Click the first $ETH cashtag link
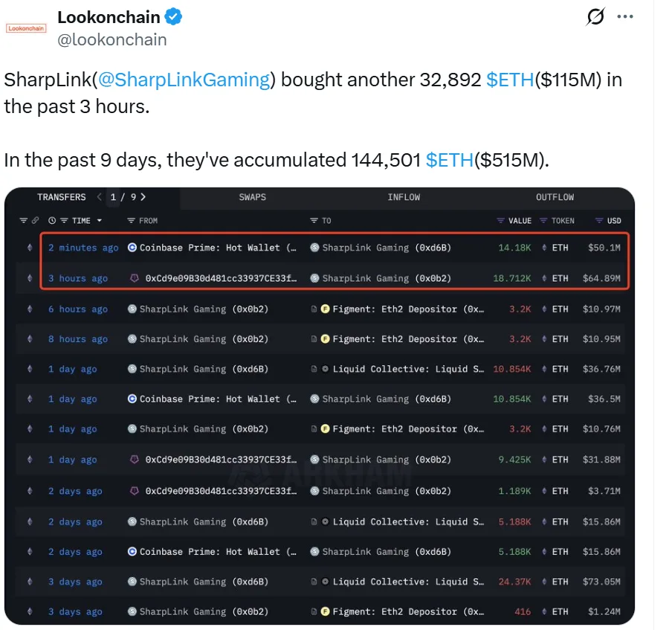The height and width of the screenshot is (630, 672). click(510, 80)
